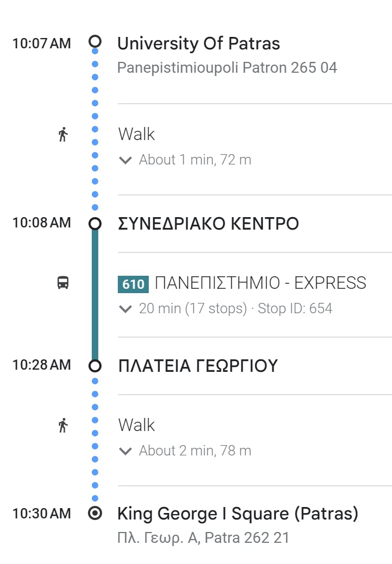Click the University Of Patras origin marker
Screen dimensions: 392x564
95,41
